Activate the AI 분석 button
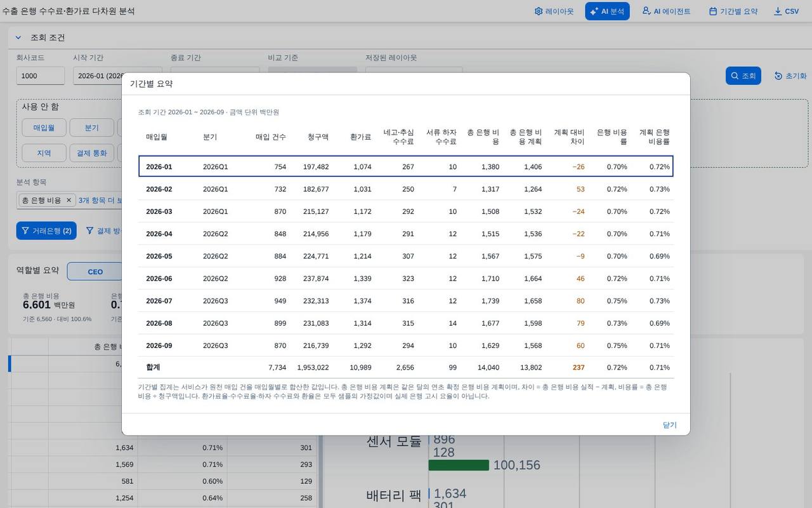812x508 pixels. [x=607, y=11]
